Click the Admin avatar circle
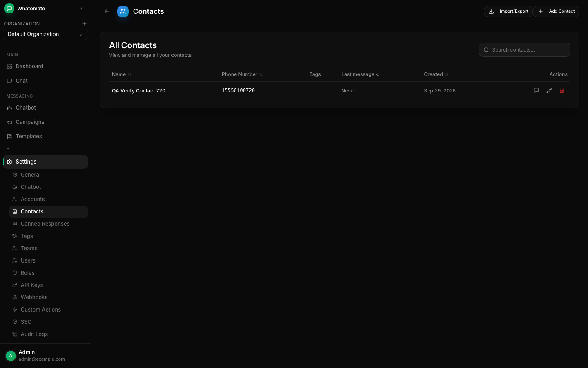Viewport: 588px width, 368px height. point(11,356)
